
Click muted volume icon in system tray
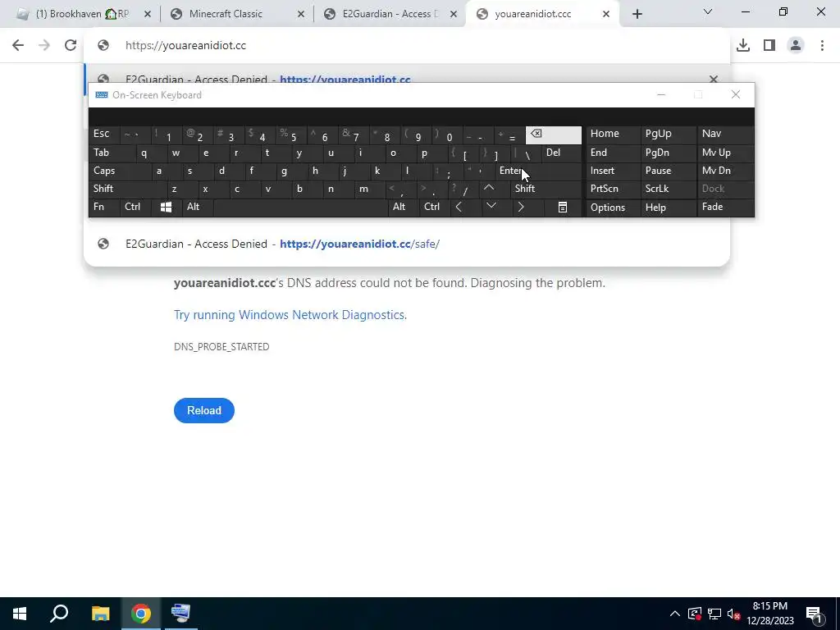(734, 614)
